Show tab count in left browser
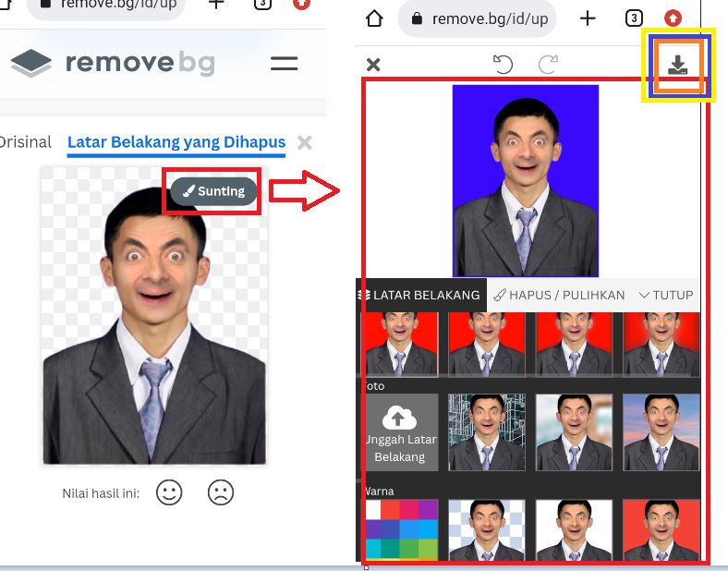This screenshot has width=728, height=571. tap(262, 5)
